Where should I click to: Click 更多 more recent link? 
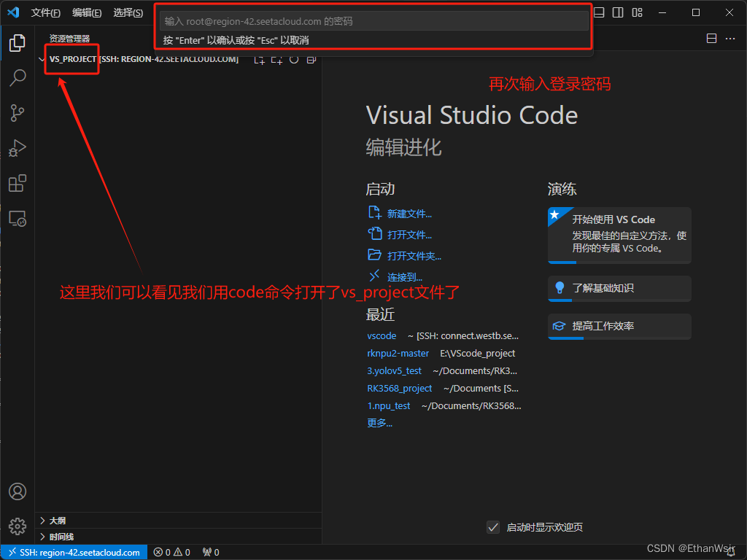pos(379,423)
